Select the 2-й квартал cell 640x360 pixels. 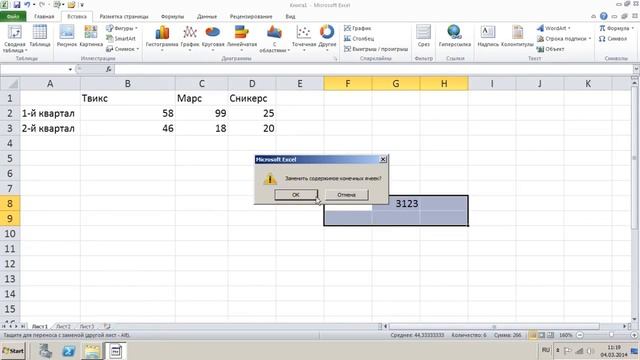[50, 129]
